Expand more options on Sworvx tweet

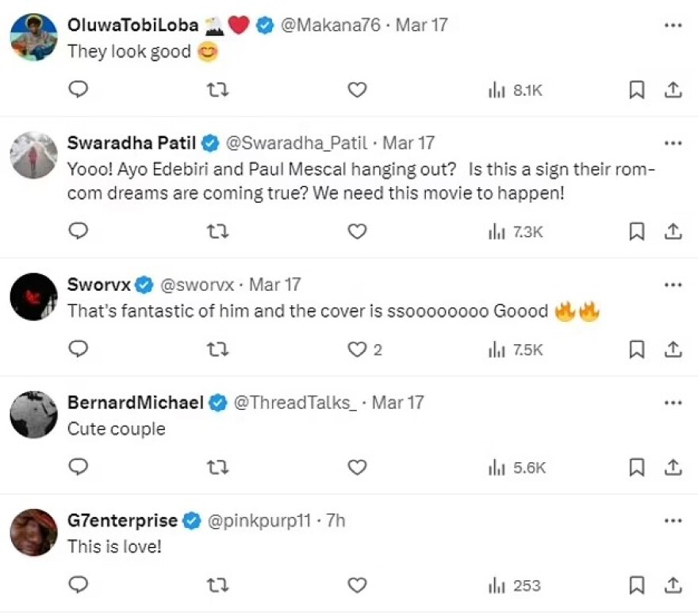pos(673,284)
